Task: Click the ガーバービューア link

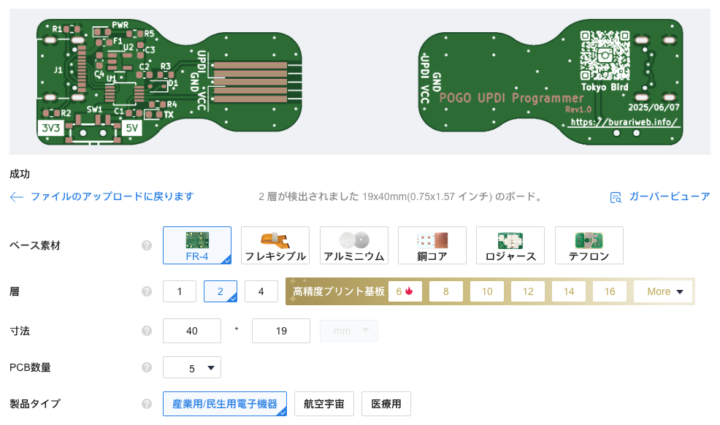Action: tap(669, 197)
